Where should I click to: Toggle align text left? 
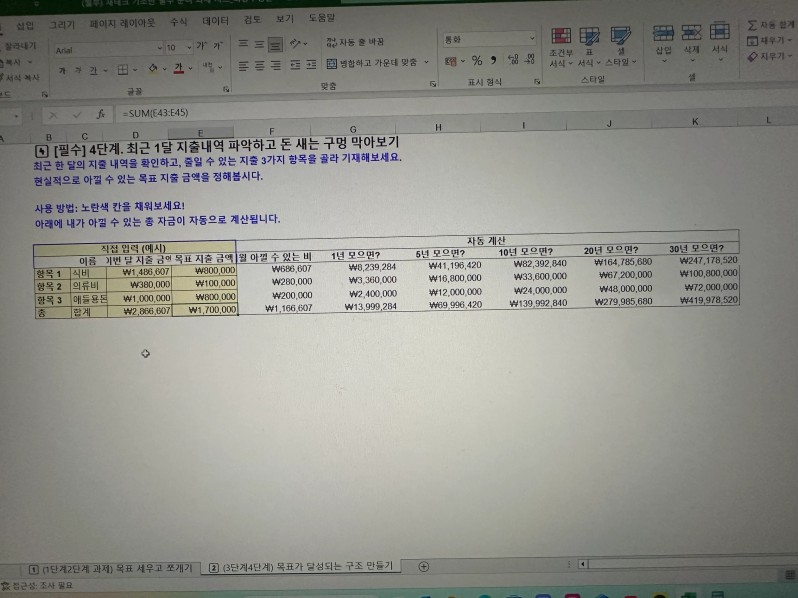[x=244, y=66]
